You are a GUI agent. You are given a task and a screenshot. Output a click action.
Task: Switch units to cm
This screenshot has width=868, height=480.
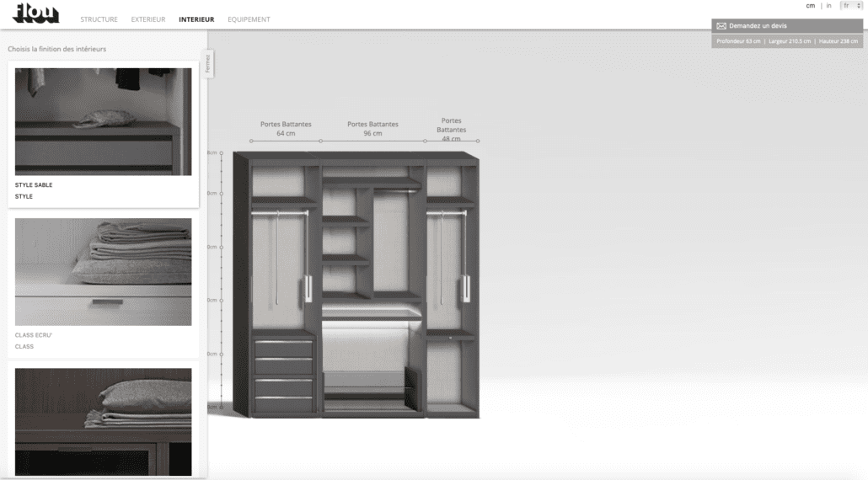pos(811,6)
